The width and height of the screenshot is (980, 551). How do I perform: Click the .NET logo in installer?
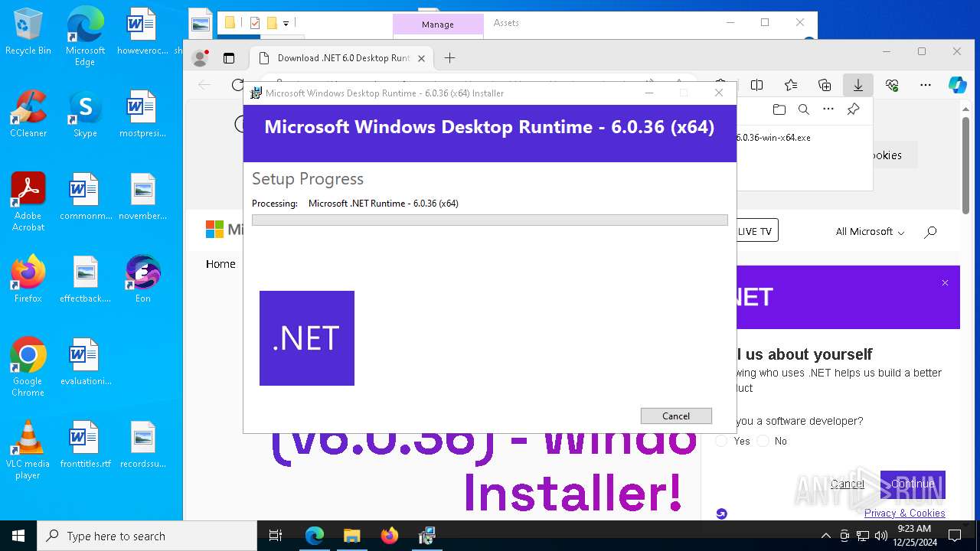[306, 337]
